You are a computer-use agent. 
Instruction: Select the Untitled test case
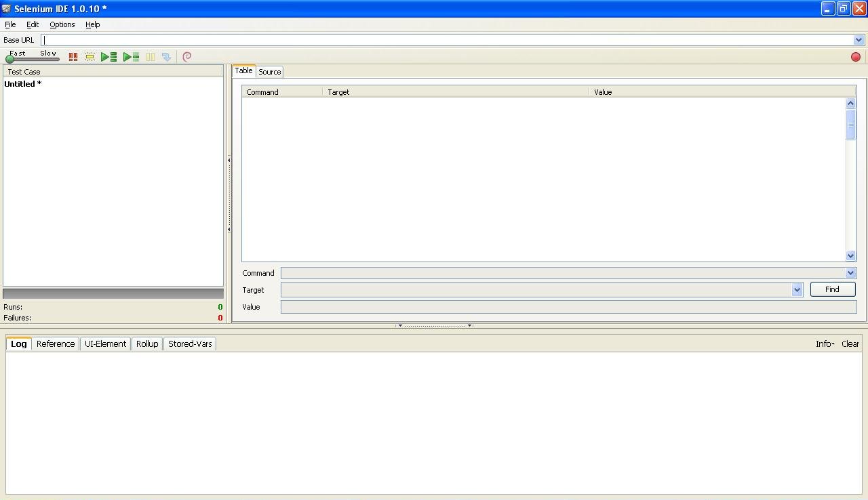click(23, 84)
